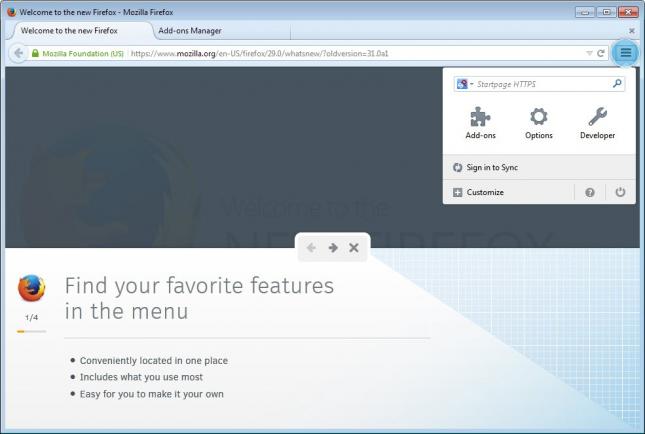Open help question mark in menu panel
Image resolution: width=645 pixels, height=434 pixels.
click(x=589, y=192)
